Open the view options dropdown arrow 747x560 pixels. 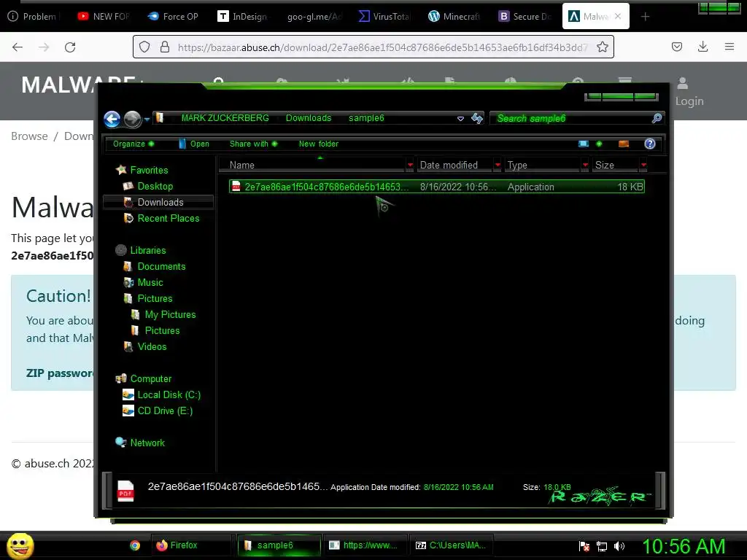pyautogui.click(x=599, y=144)
